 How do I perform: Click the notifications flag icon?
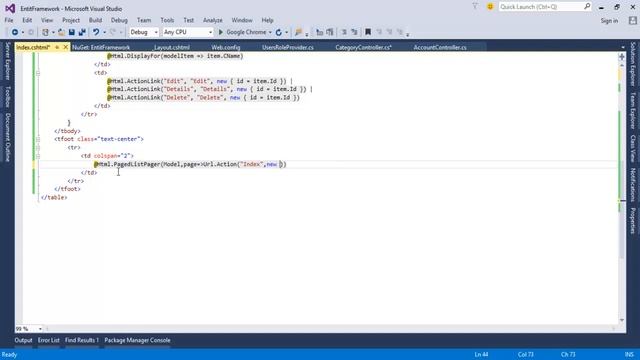click(475, 7)
